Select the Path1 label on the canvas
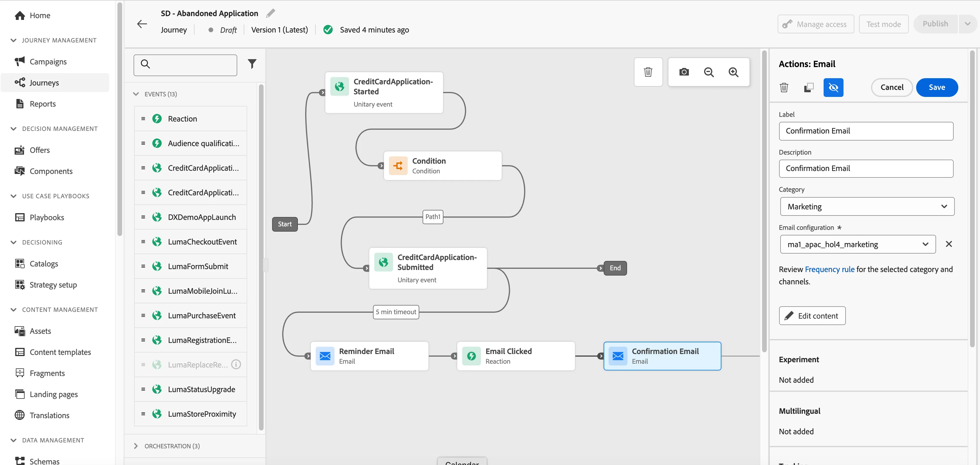The height and width of the screenshot is (465, 980). tap(433, 217)
